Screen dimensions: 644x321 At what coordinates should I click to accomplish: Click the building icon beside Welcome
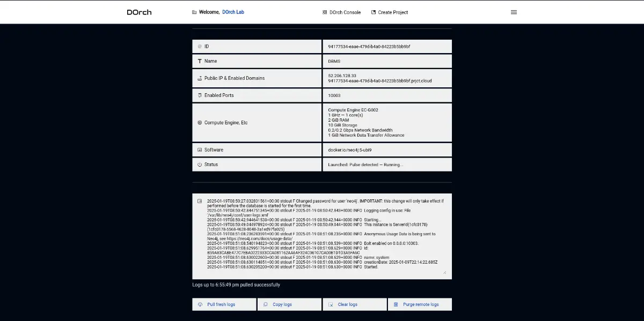click(x=194, y=12)
